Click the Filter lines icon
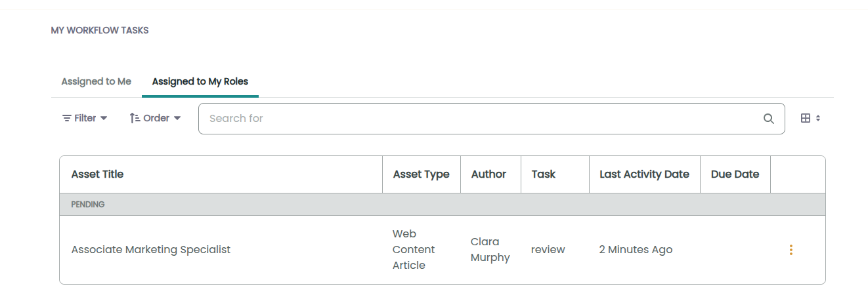This screenshot has height=301, width=868. 67,119
